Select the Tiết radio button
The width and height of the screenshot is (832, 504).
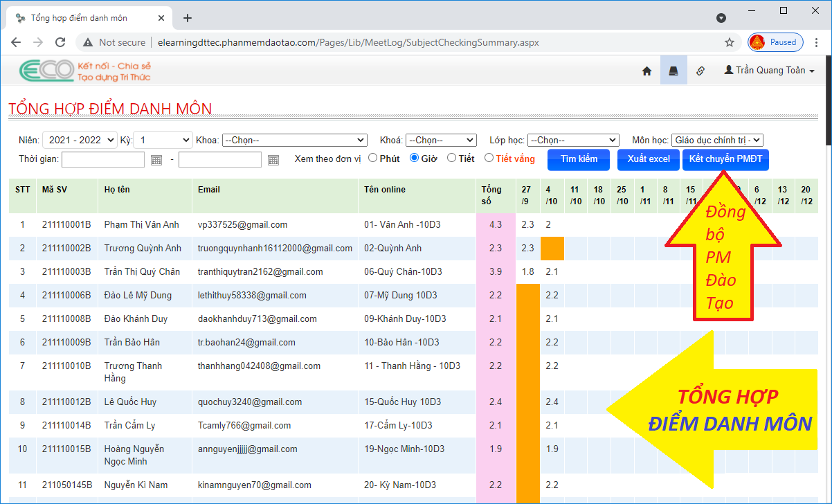[451, 158]
